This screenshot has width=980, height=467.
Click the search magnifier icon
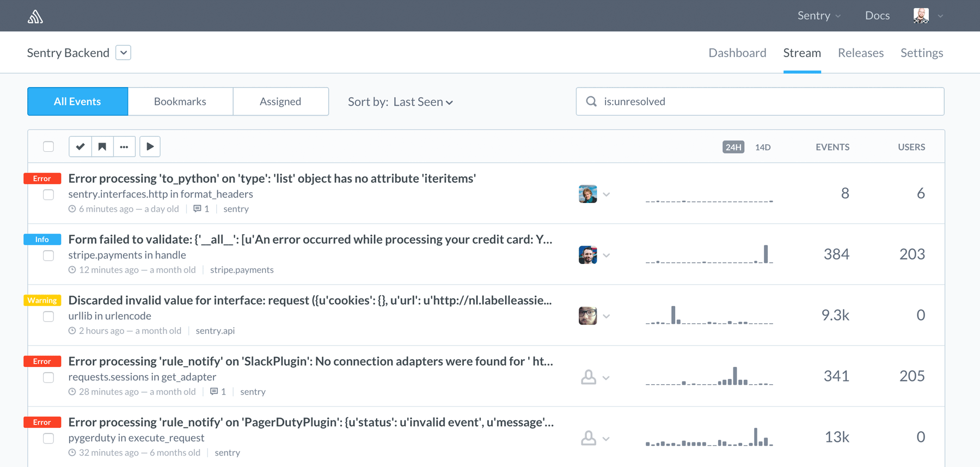pyautogui.click(x=591, y=101)
